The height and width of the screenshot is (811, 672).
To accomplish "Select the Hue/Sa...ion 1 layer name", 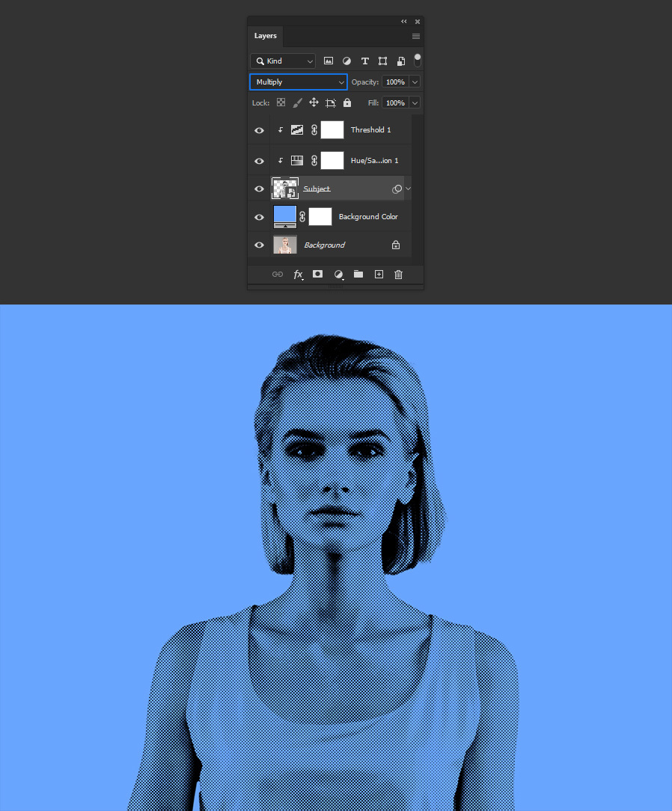I will click(375, 160).
